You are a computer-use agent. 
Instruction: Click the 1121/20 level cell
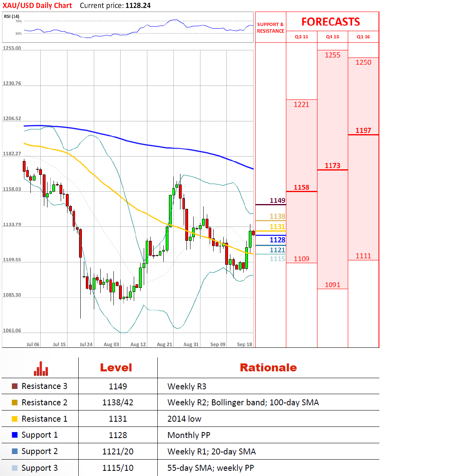pos(118,451)
